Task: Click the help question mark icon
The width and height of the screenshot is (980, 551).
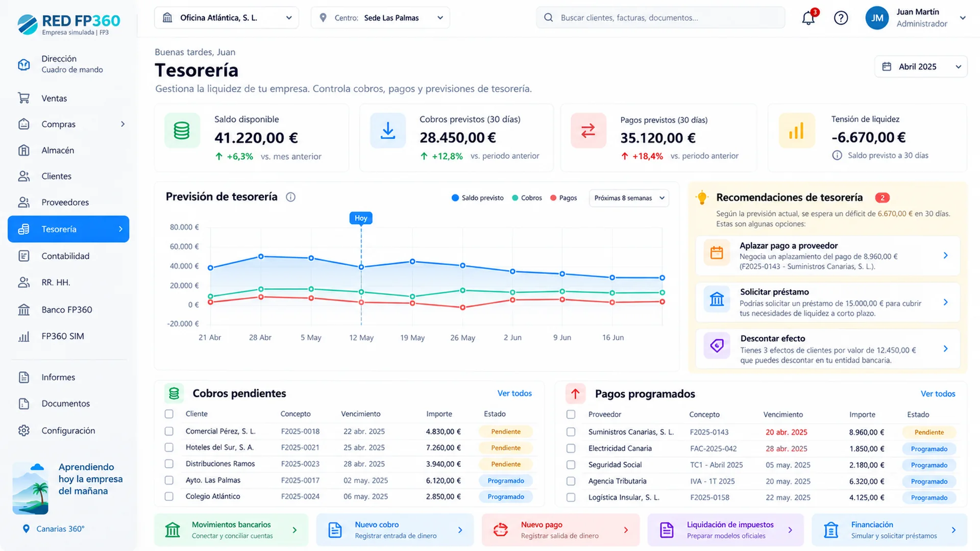Action: 841,18
